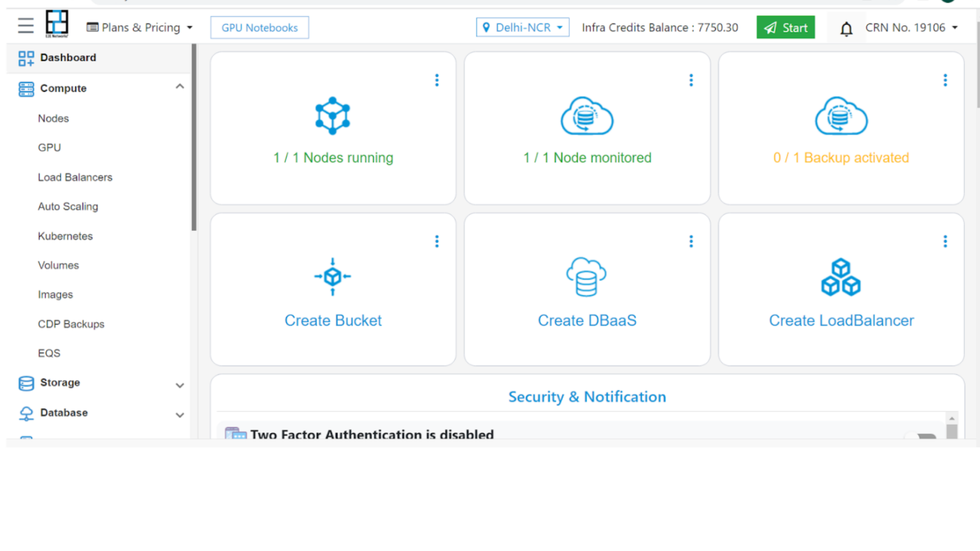Image resolution: width=980 pixels, height=551 pixels.
Task: Click 1 / 1 Node monitored text
Action: point(587,158)
